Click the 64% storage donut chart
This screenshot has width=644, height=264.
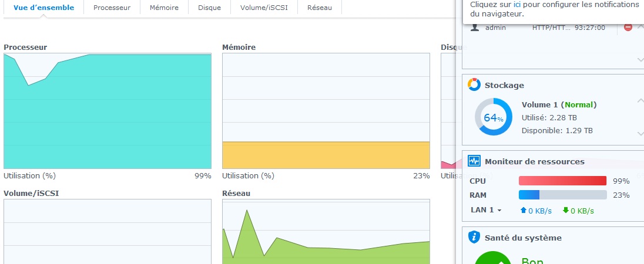(x=494, y=117)
